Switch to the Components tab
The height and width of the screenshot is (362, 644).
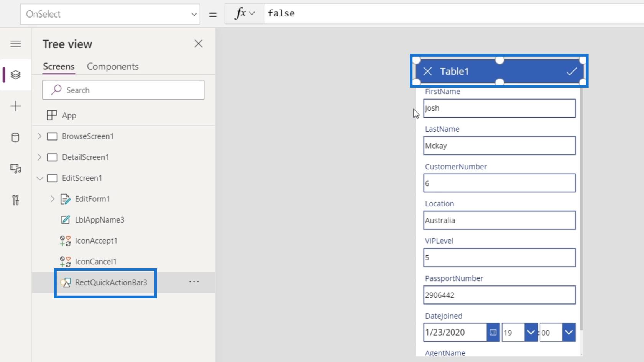pos(112,66)
